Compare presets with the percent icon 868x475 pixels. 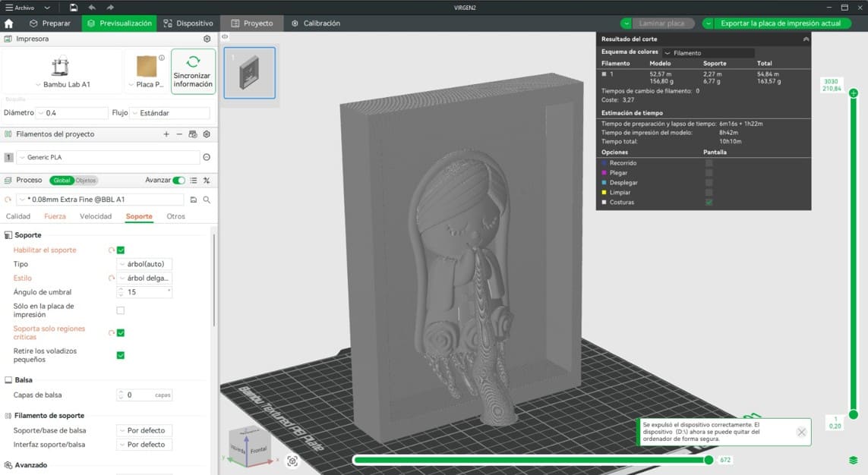point(207,181)
